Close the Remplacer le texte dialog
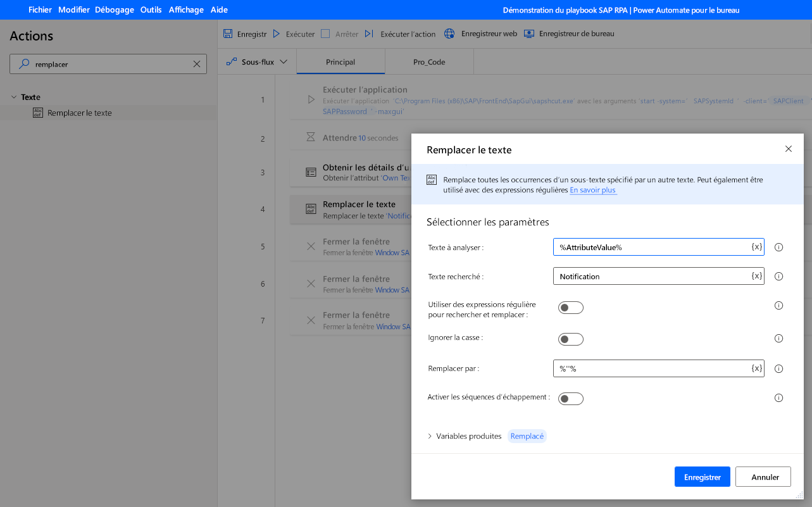The image size is (812, 507). [x=788, y=149]
